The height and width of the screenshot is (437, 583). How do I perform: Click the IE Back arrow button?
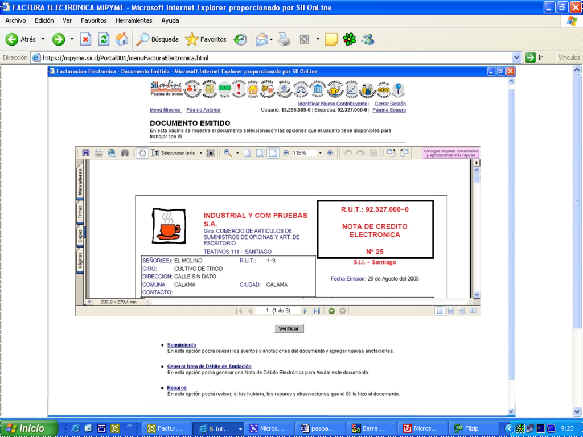12,39
